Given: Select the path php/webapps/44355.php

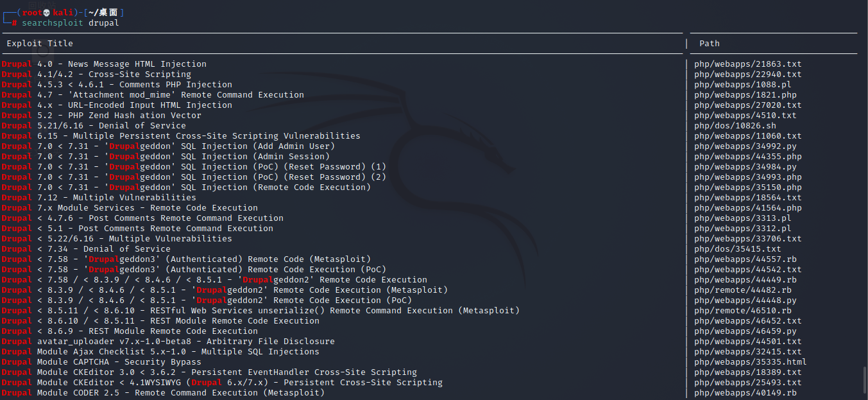Looking at the screenshot, I should (748, 157).
